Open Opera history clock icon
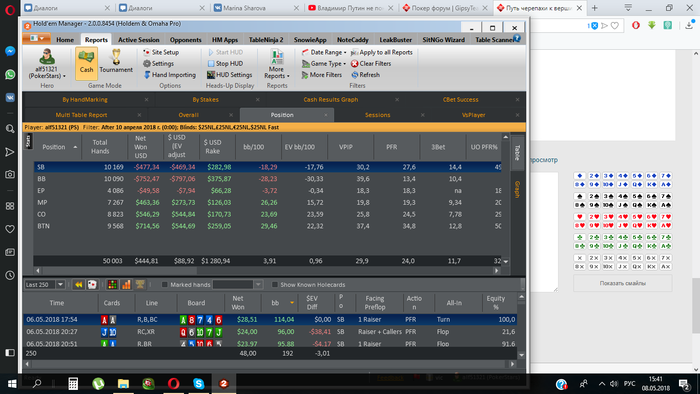This screenshot has width=700, height=394. 10,275
